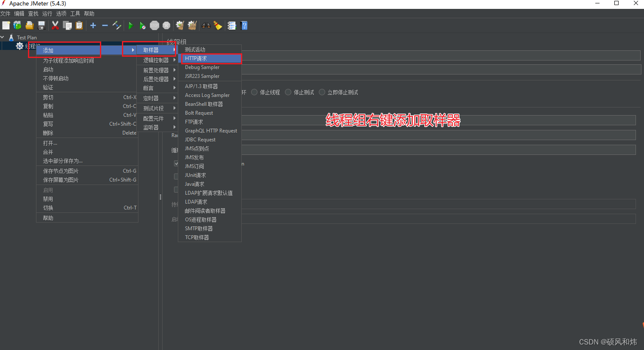Choose GraphQL HTTP Request sampler
The height and width of the screenshot is (350, 644).
click(210, 131)
